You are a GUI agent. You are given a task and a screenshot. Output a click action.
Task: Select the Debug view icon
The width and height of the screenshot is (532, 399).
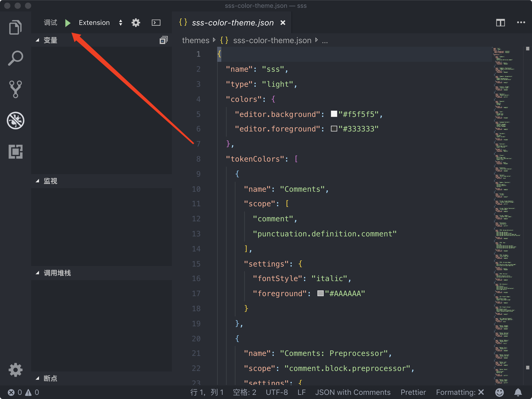[16, 120]
